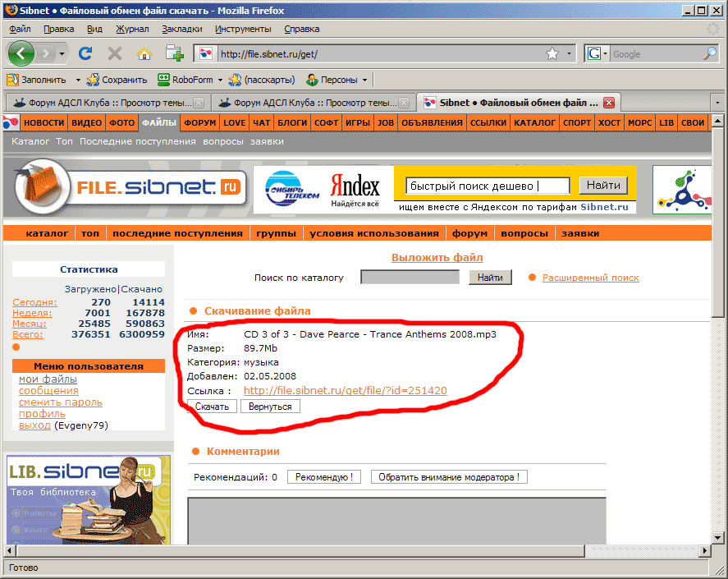Viewport: 728px width, 579px height.
Task: Open the ВИДЕО section
Action: coord(87,122)
